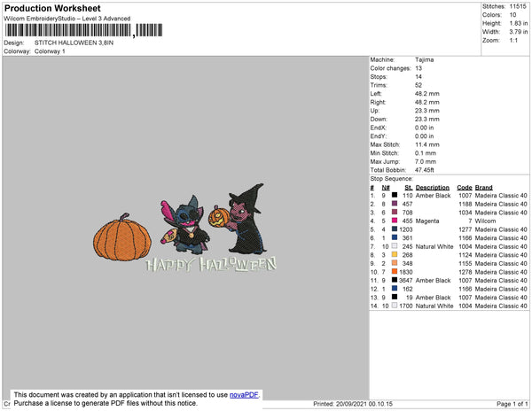Select the black swatch in stop row 1
This screenshot has width=532, height=411.
(x=395, y=195)
